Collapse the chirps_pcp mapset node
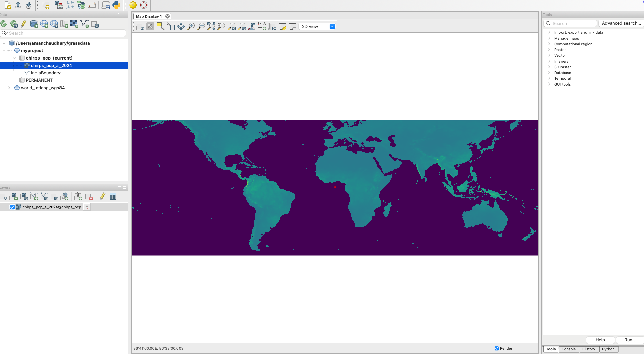The image size is (644, 354). [14, 58]
